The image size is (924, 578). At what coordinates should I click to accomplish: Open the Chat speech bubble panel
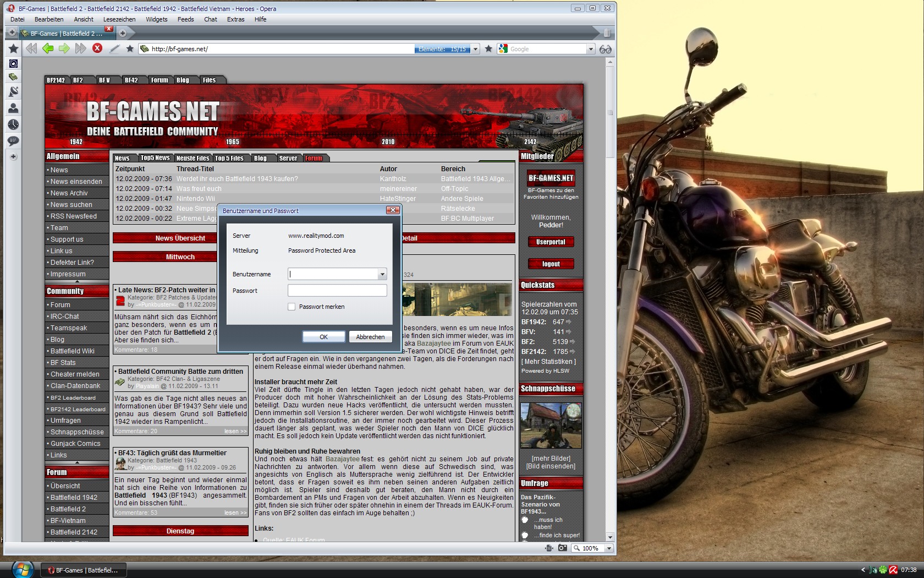13,141
